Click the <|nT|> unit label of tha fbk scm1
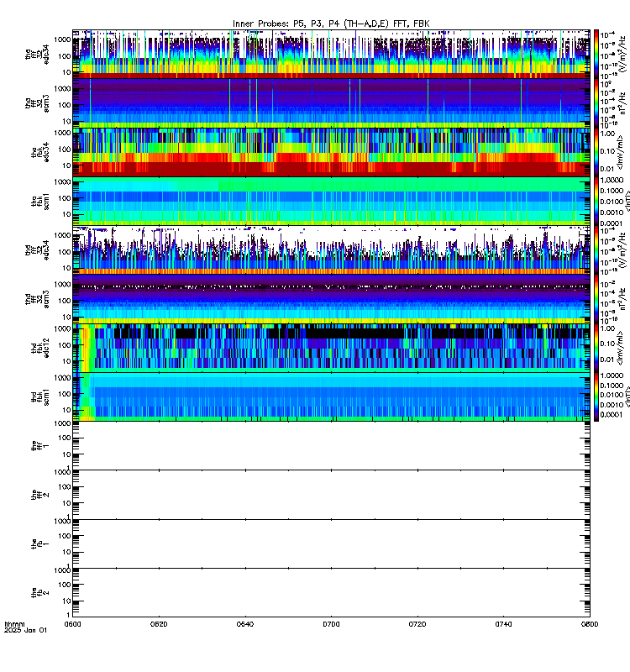 point(627,202)
